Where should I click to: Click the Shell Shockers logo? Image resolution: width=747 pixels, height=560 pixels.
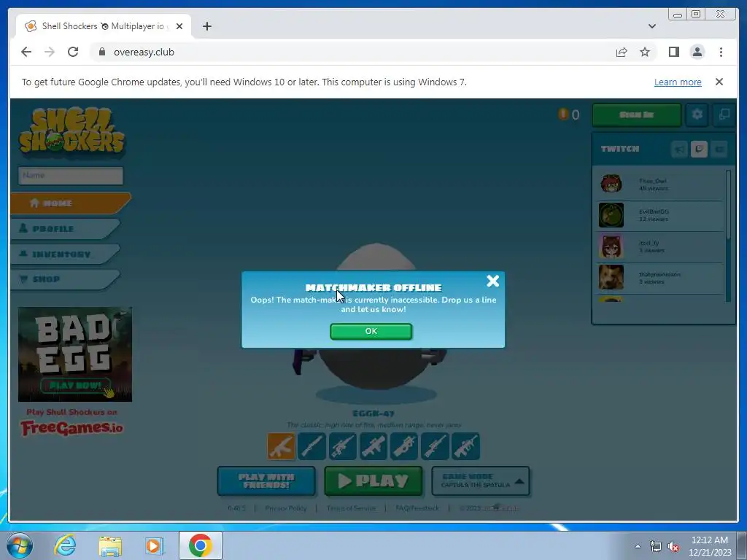[x=72, y=131]
